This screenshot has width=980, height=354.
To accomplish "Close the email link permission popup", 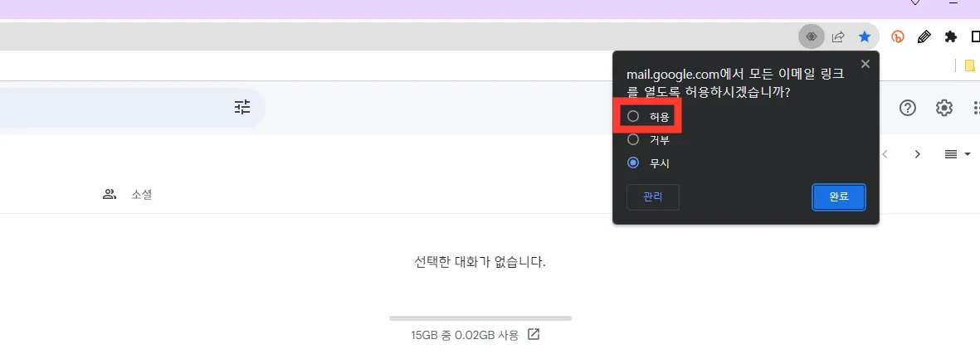I will point(865,64).
